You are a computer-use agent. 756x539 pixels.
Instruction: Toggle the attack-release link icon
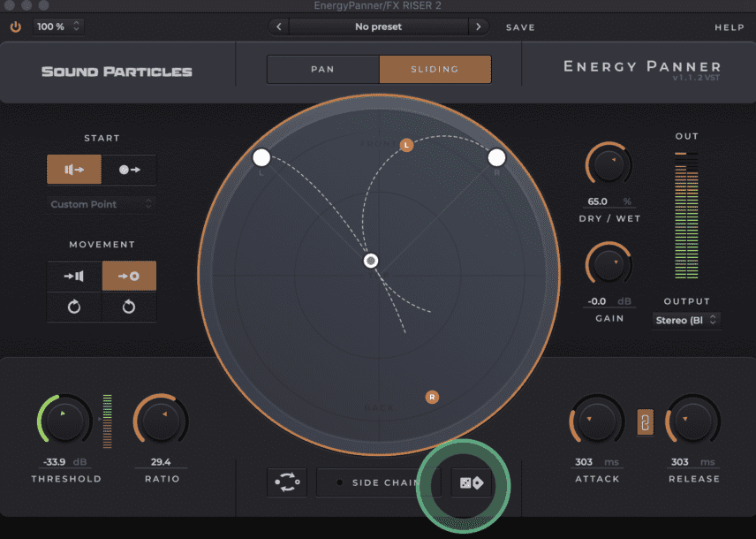point(645,422)
